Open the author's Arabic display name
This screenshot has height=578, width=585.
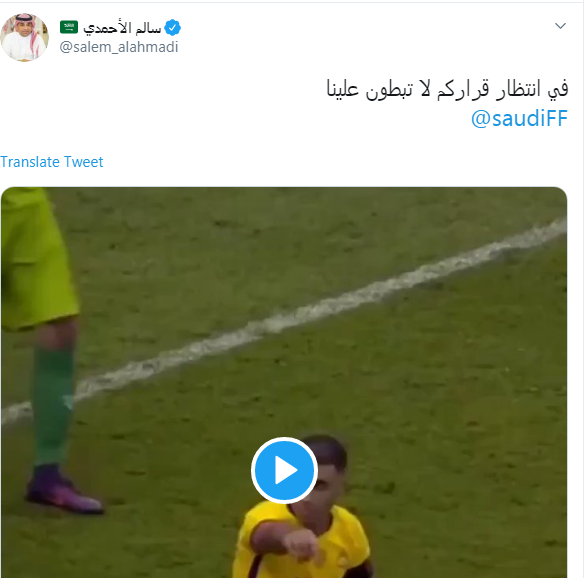122,28
